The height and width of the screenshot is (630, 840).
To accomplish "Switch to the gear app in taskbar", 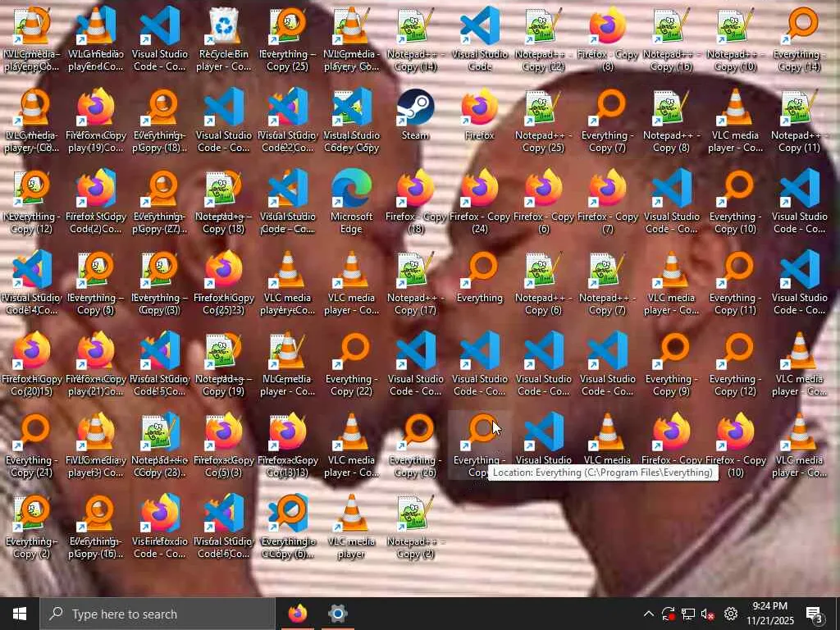I will click(337, 614).
